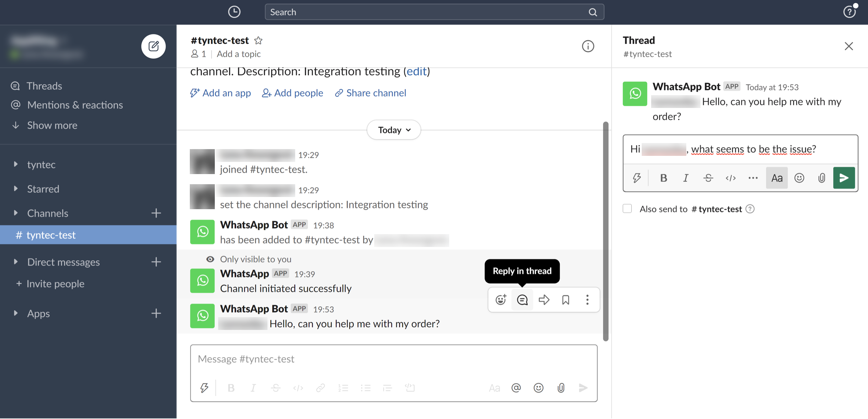
Task: Star the #tyntec-test channel
Action: tap(258, 40)
